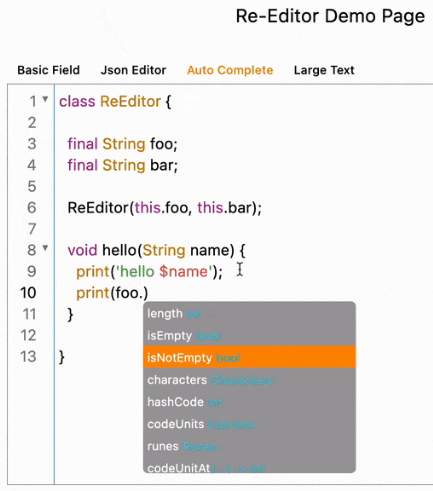Choose the 'characters' autocomplete suggestion
This screenshot has width=433, height=491.
[249, 380]
